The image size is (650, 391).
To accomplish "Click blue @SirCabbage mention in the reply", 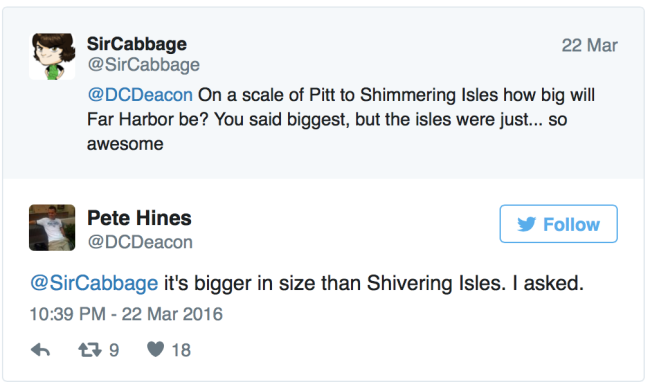I will click(94, 284).
